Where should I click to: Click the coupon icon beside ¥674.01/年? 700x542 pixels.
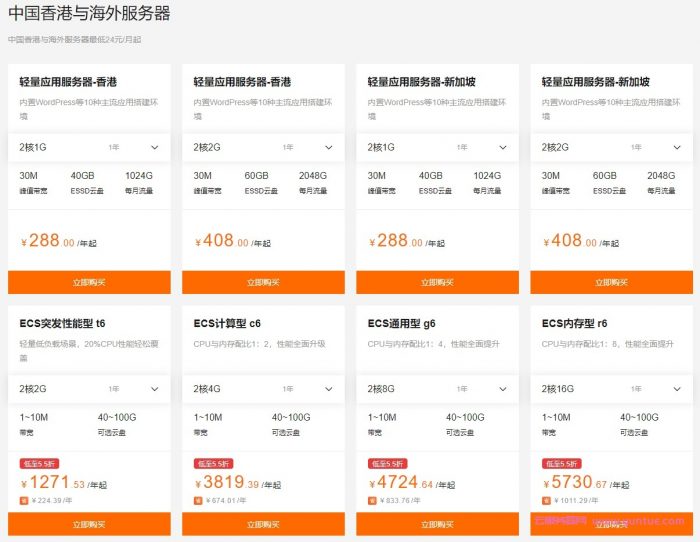point(197,501)
